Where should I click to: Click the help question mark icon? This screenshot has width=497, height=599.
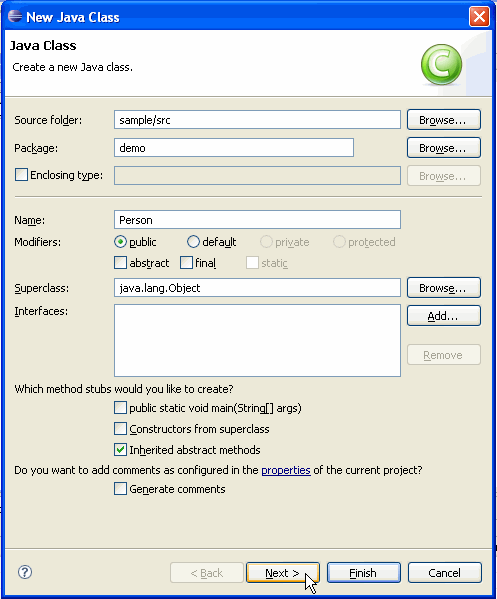click(x=25, y=572)
